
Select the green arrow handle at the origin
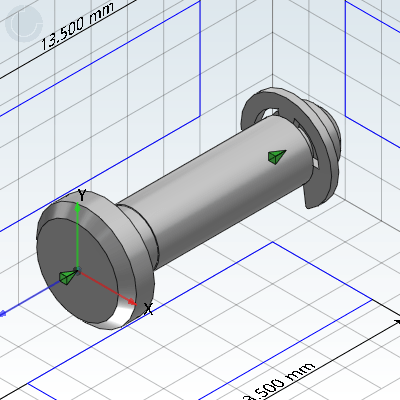[68, 277]
